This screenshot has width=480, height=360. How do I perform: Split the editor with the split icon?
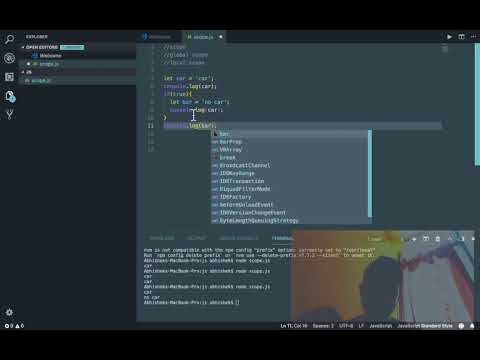click(461, 37)
